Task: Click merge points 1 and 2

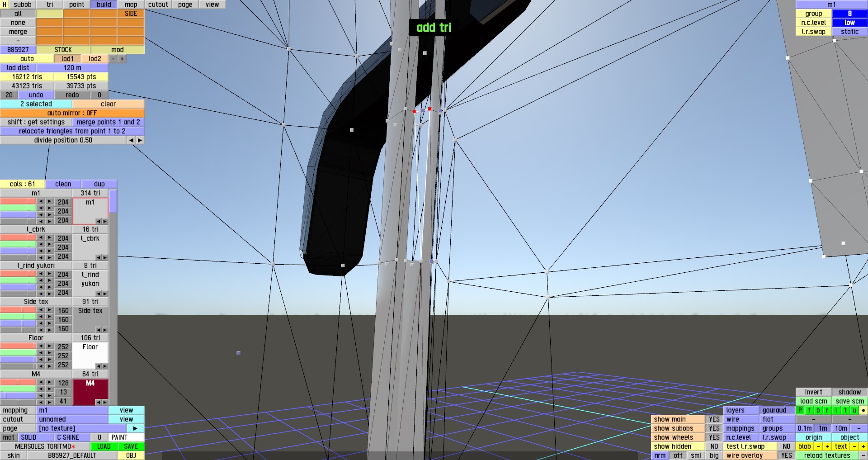Action: click(108, 122)
